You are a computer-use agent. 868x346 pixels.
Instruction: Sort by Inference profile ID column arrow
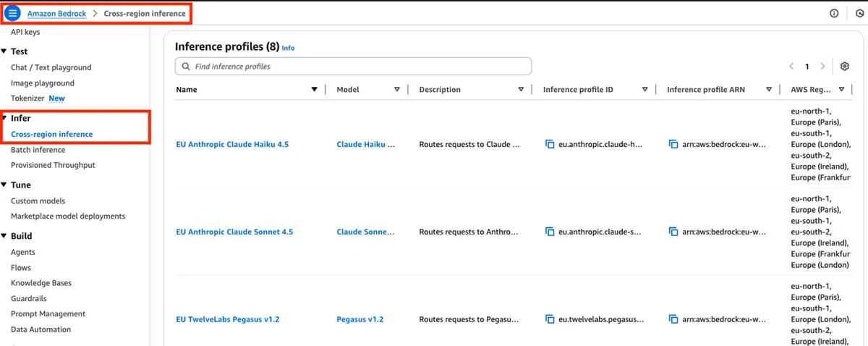644,90
